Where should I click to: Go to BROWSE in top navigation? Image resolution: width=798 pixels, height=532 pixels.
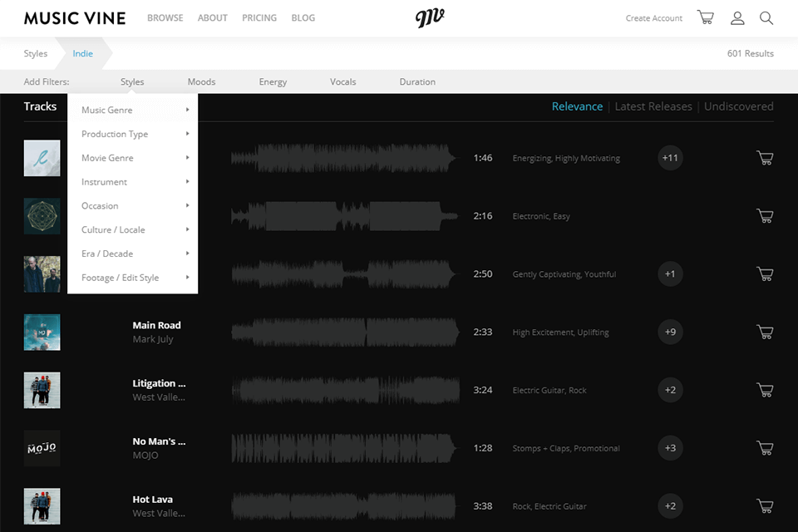tap(165, 17)
